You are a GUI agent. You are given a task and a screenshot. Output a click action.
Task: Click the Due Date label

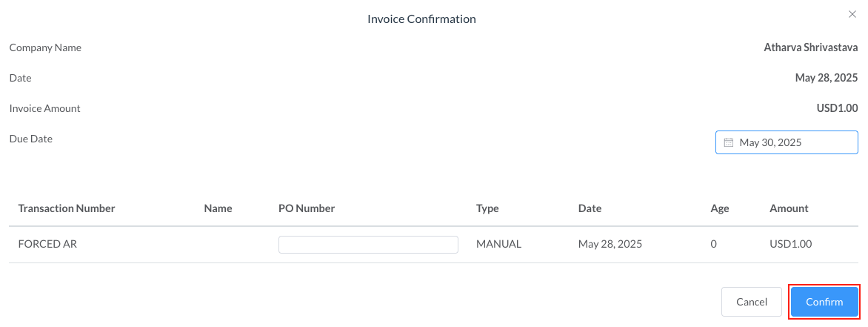30,139
